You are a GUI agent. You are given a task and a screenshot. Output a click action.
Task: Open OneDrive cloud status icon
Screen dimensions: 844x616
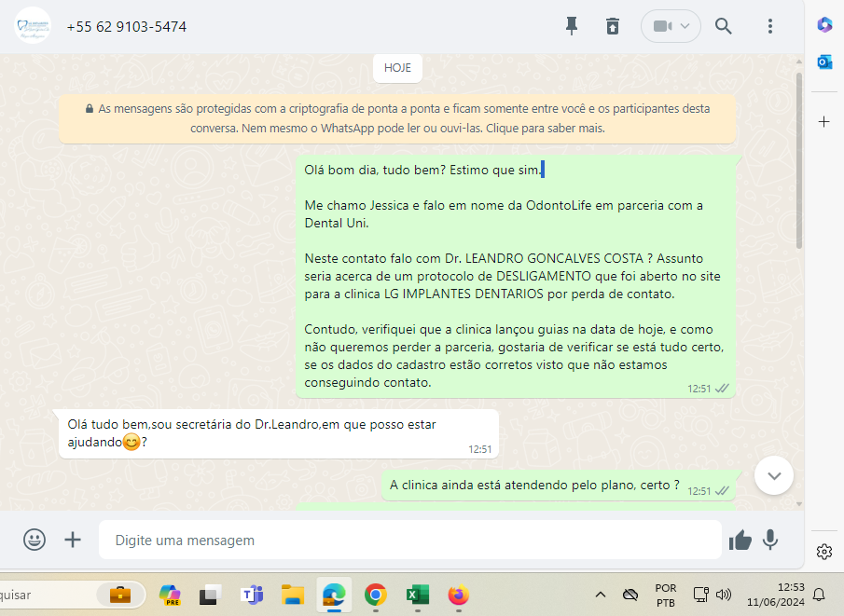630,595
